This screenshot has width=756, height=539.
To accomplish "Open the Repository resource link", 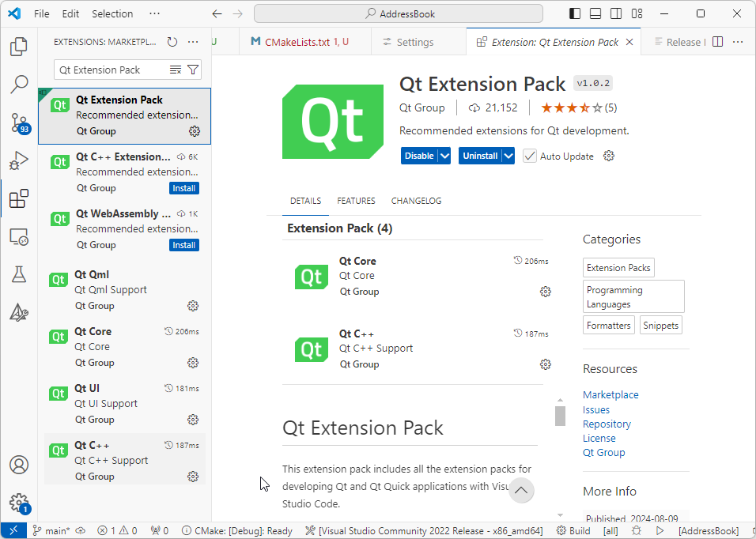I will 607,424.
